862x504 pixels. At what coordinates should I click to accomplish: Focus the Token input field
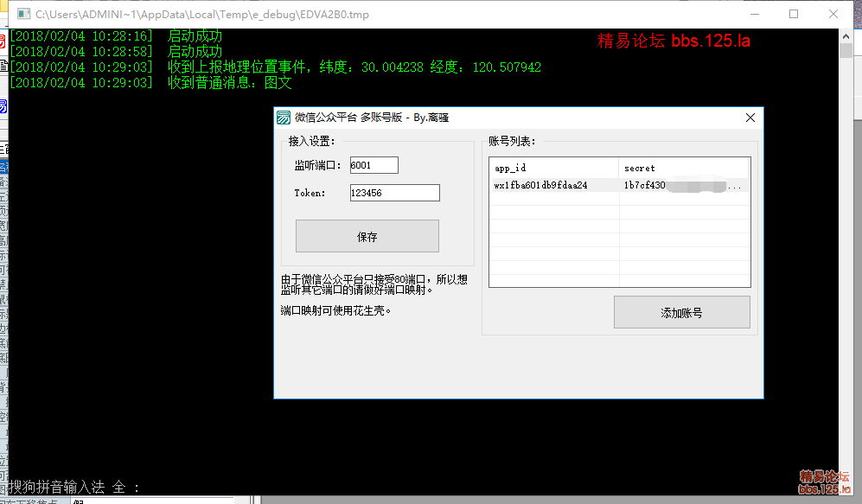[395, 193]
